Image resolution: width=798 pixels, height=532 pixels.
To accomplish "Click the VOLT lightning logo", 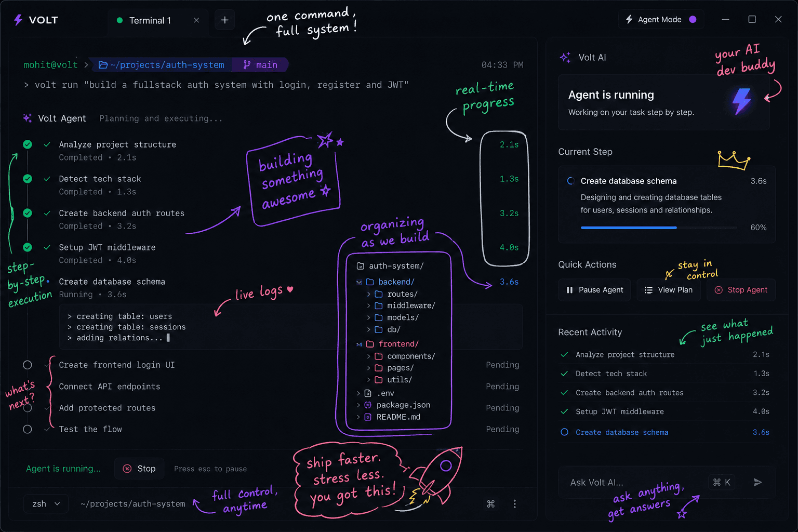I will coord(18,20).
